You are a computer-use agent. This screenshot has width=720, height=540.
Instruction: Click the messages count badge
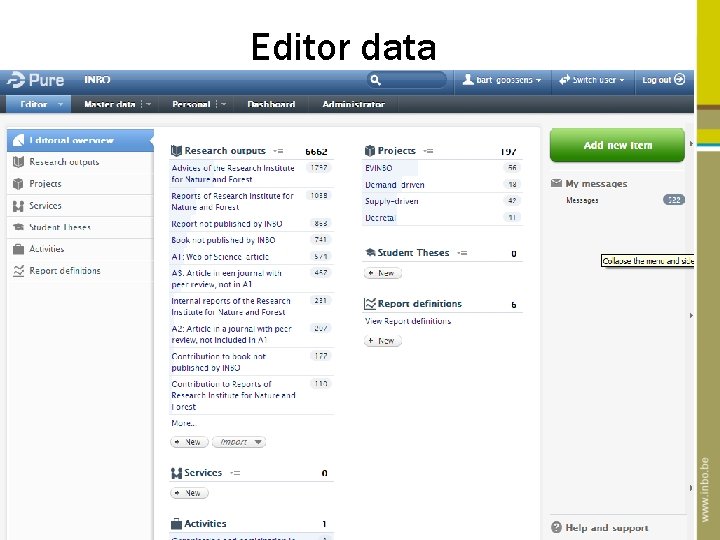coord(674,200)
